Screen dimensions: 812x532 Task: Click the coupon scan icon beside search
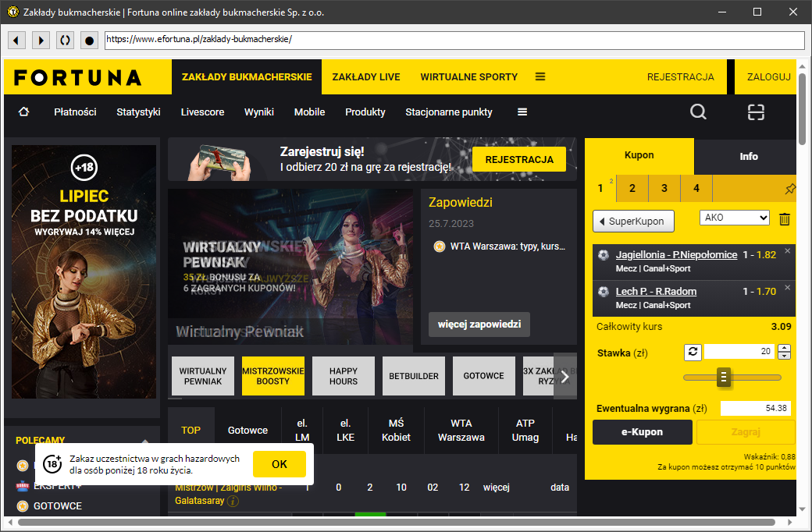[755, 112]
